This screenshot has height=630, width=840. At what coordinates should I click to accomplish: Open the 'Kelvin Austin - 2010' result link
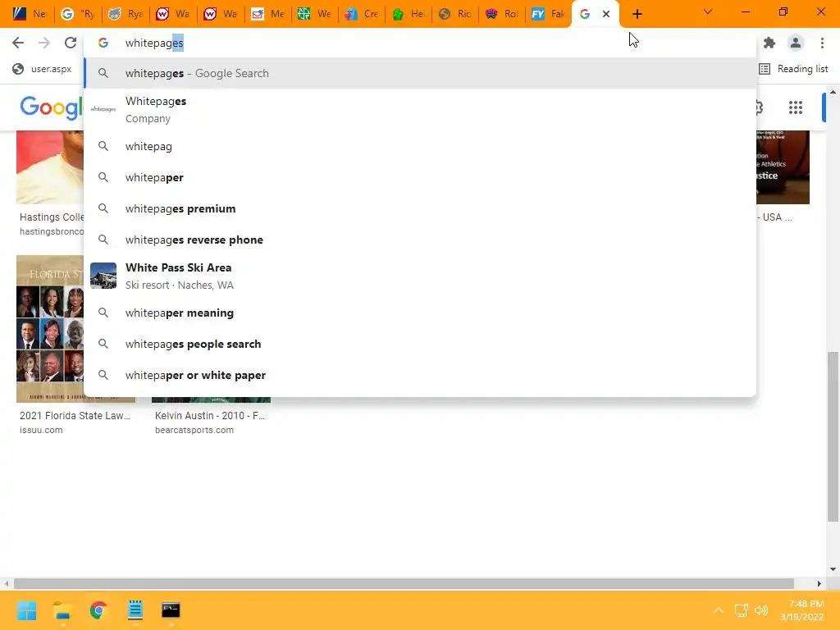[x=210, y=416]
